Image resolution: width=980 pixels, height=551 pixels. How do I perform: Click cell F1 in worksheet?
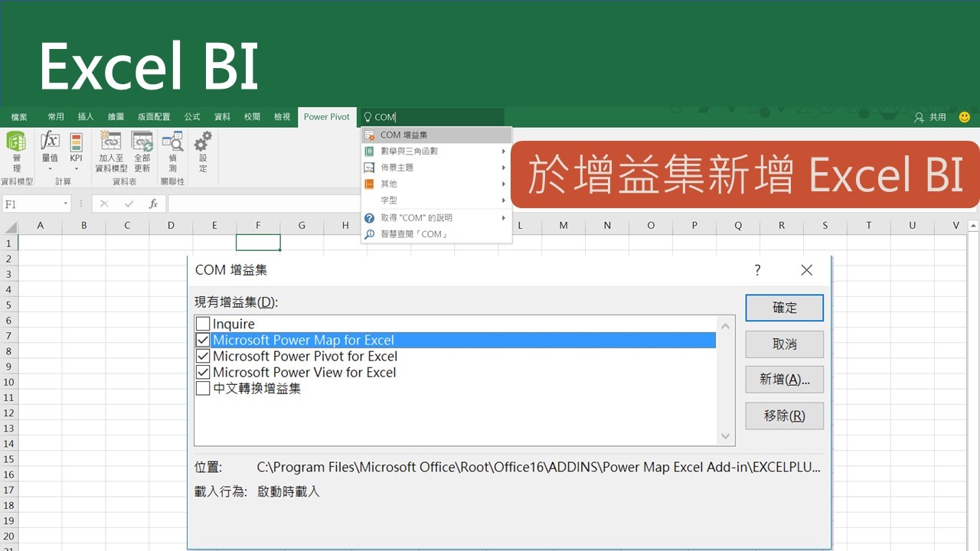(x=258, y=243)
